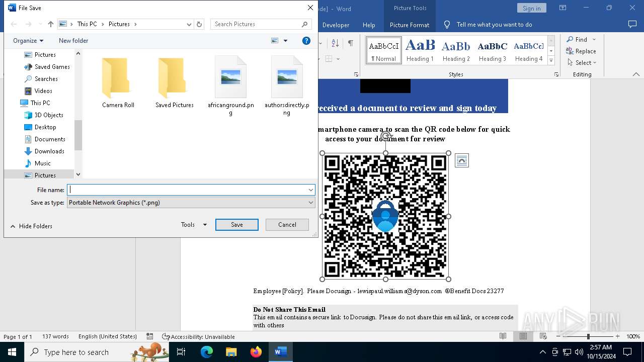Click Sign in button in Word
The height and width of the screenshot is (362, 644).
pos(531,8)
